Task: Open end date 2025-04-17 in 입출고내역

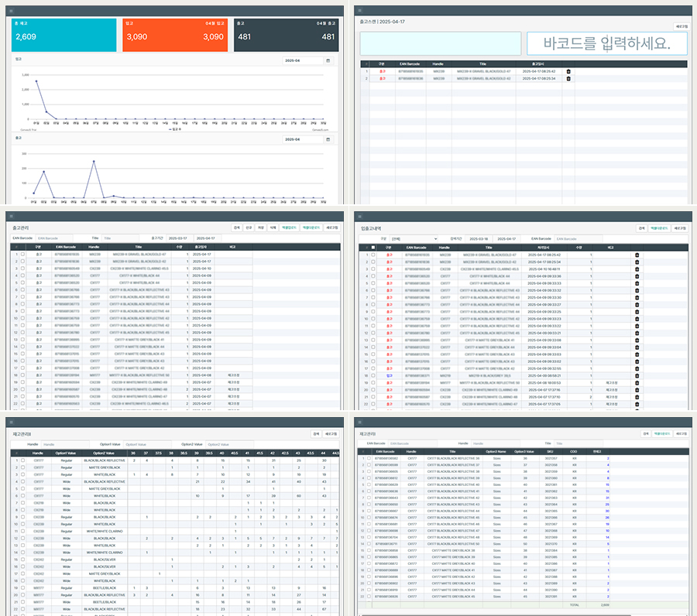Action: 506,239
